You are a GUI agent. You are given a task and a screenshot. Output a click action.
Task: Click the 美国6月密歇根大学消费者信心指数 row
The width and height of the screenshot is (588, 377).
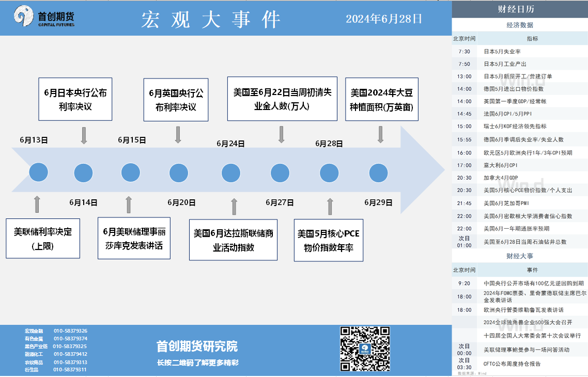520,216
